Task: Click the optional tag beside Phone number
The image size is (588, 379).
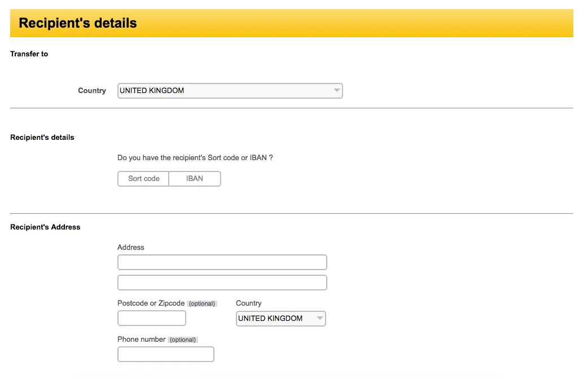Action: (183, 340)
